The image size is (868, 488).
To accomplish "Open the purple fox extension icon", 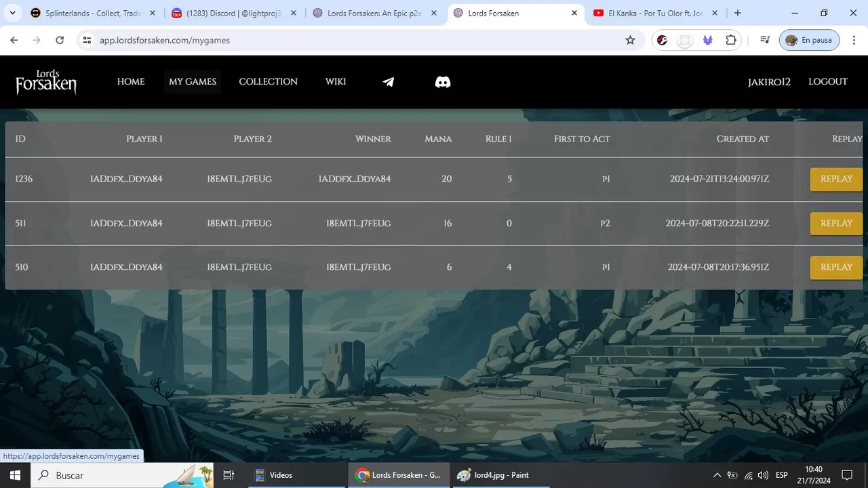I will pyautogui.click(x=708, y=40).
